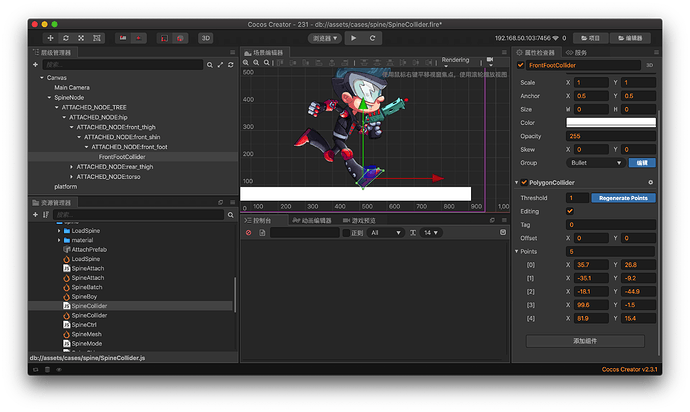Screen dimensions: 690x412
Task: Add a new node in the hierarchy
Action: (35, 65)
